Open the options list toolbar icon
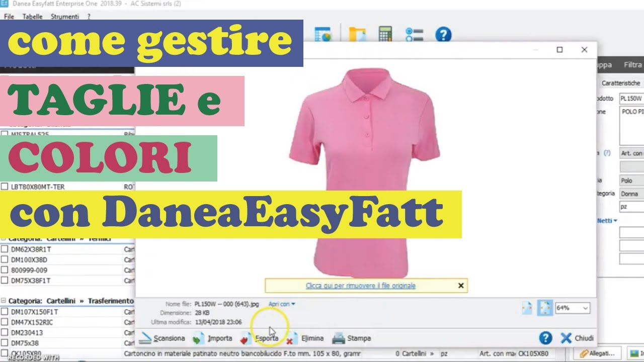The image size is (644, 362). (415, 35)
